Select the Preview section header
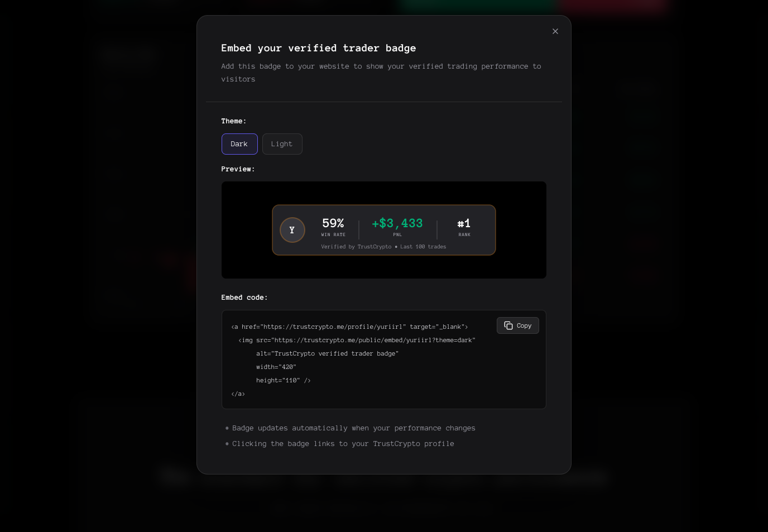 point(238,169)
